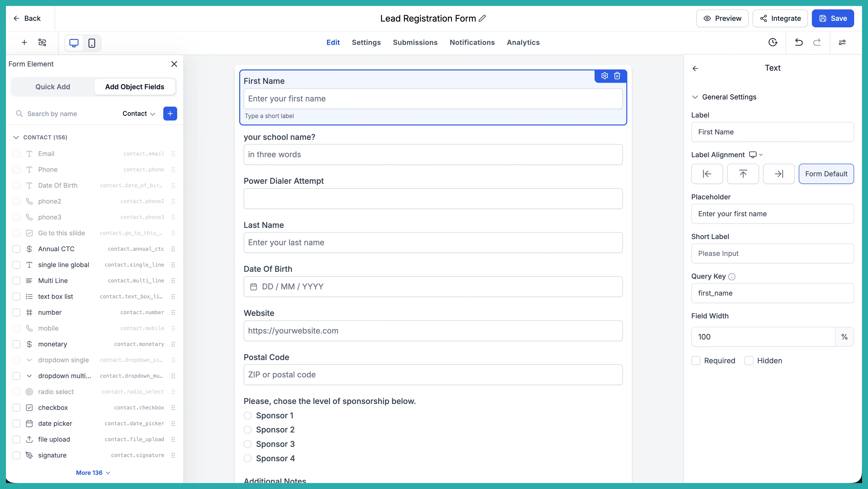Check the Multi Line field checkbox
Screen dimensions: 868x489
point(16,280)
